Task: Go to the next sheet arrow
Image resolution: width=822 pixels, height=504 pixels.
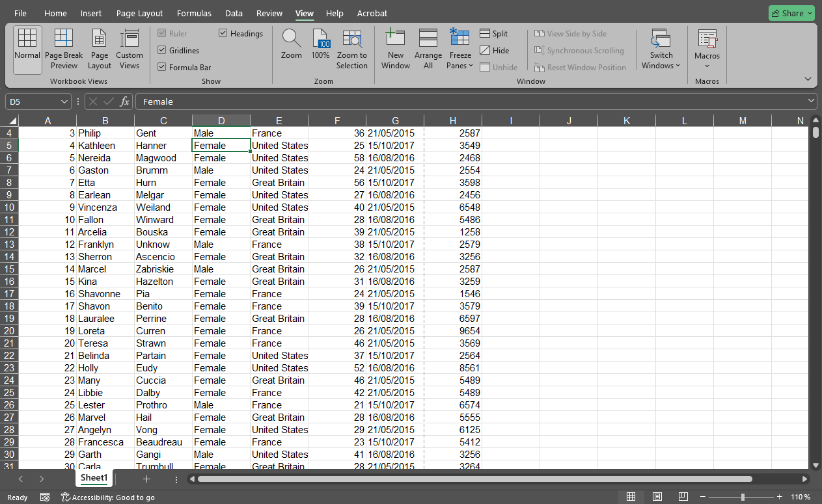Action: (42, 479)
